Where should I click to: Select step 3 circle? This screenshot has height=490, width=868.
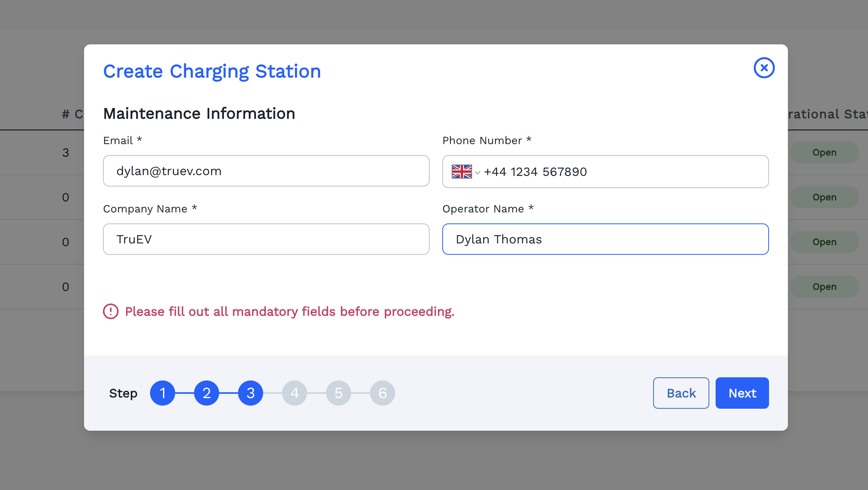click(x=251, y=393)
